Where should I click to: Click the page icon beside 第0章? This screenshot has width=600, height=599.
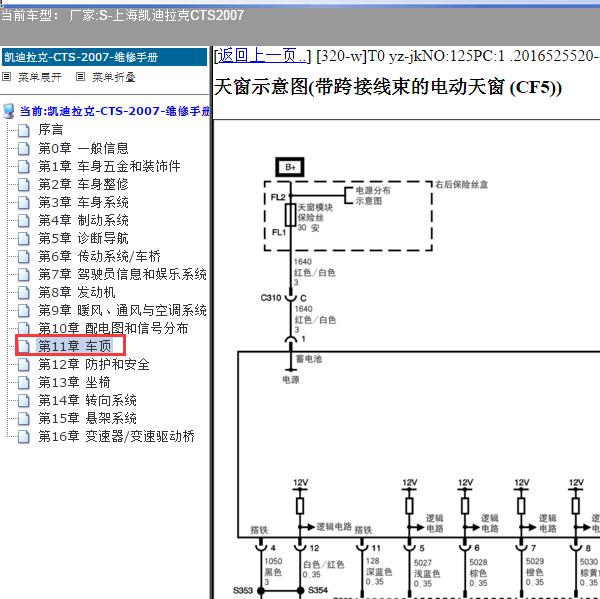click(x=24, y=149)
